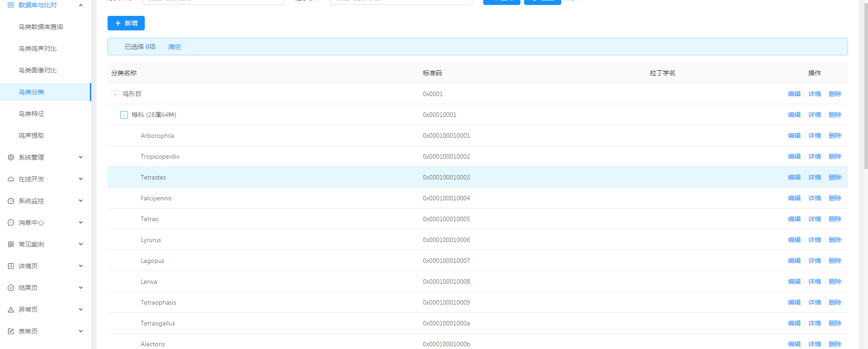Click 清空 to clear selection
Viewport: 868px width, 349px height.
pos(174,47)
